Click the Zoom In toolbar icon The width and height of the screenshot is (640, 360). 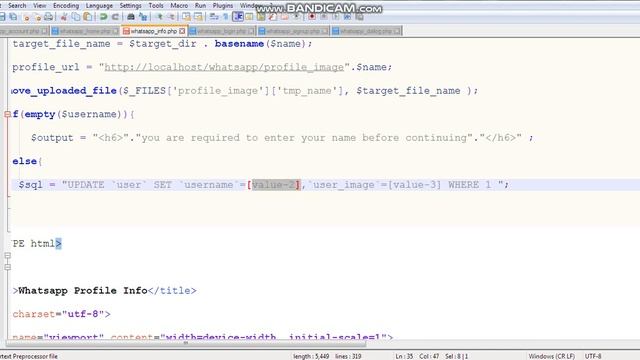pyautogui.click(x=160, y=17)
